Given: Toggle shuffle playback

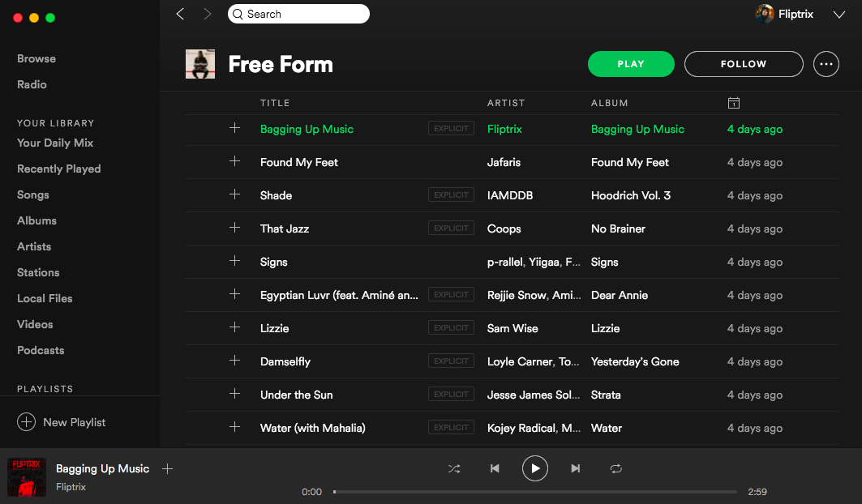Looking at the screenshot, I should (x=454, y=468).
